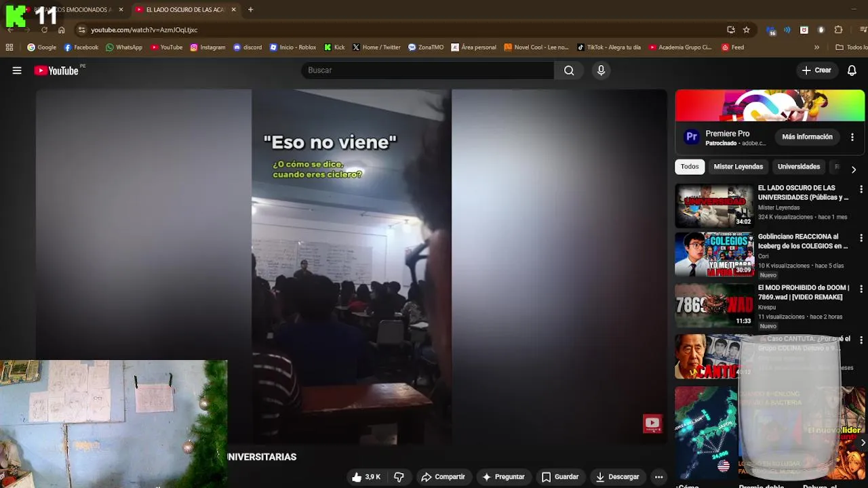
Task: Bookmark this page with the star
Action: (747, 30)
